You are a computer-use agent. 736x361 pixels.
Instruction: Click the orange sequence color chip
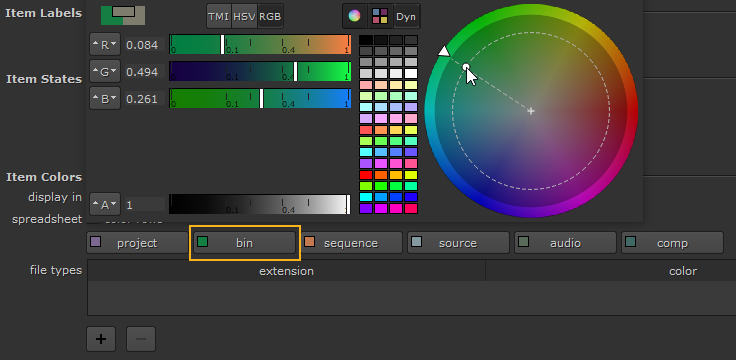[x=309, y=242]
